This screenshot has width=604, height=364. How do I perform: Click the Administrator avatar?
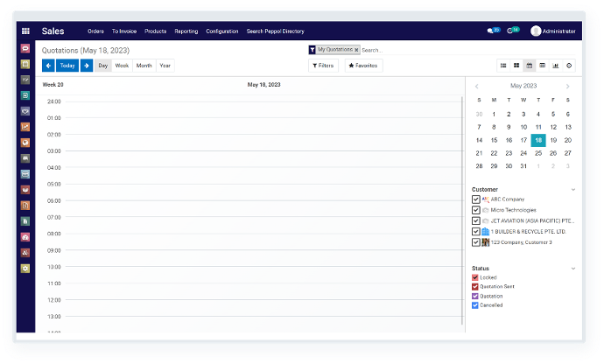(x=536, y=31)
